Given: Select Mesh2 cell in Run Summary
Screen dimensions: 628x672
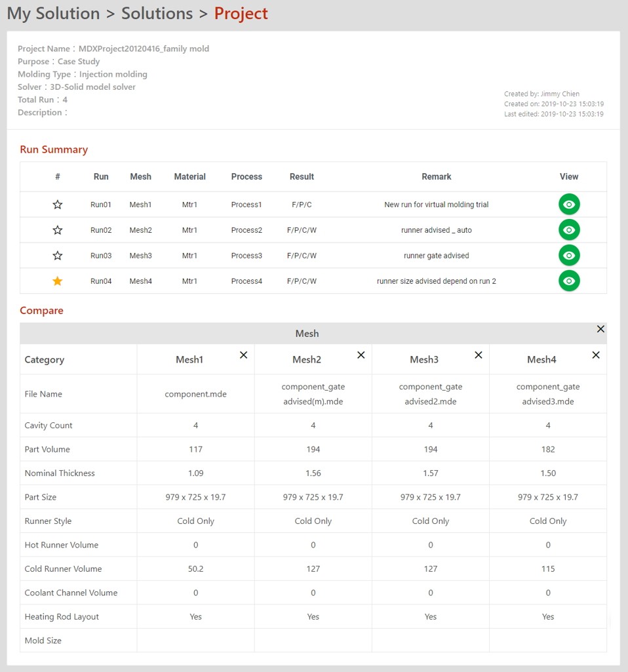Looking at the screenshot, I should coord(140,230).
